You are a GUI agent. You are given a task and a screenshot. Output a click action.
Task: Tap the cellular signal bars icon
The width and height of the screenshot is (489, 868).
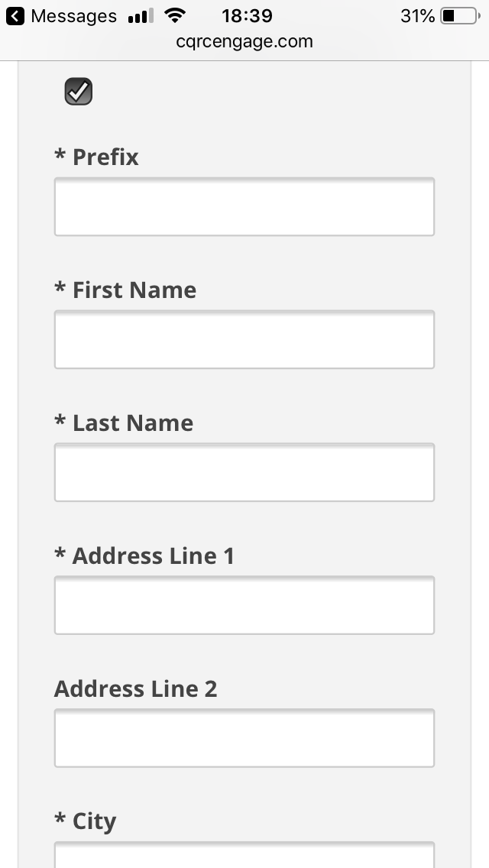pyautogui.click(x=141, y=17)
